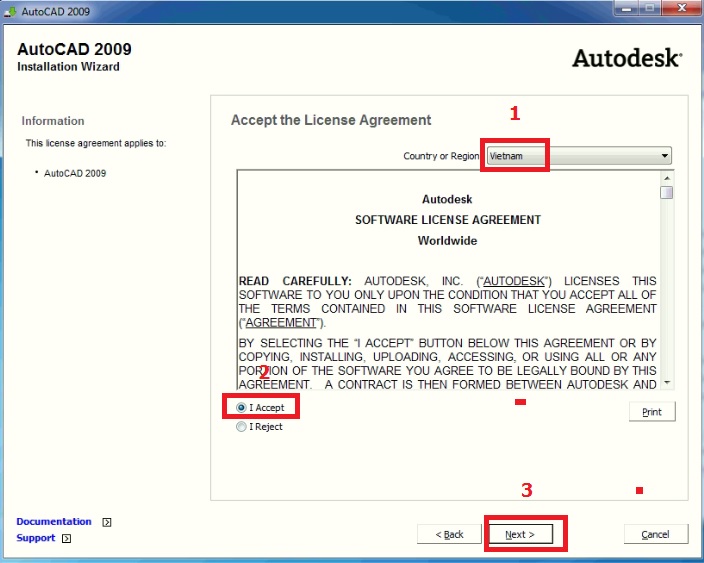Click the arrow icon beside Documentation
Image resolution: width=704 pixels, height=563 pixels.
coord(107,522)
